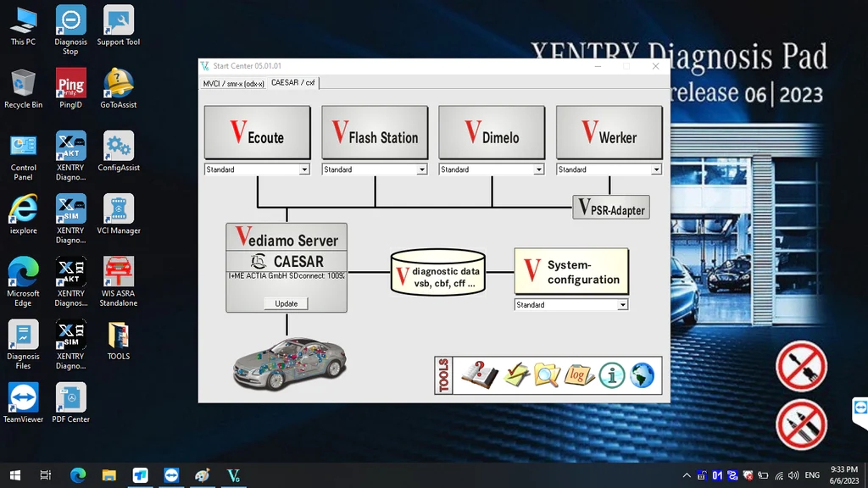The height and width of the screenshot is (488, 868).
Task: Click the Vediamo Server CAESAR panel
Action: click(287, 268)
